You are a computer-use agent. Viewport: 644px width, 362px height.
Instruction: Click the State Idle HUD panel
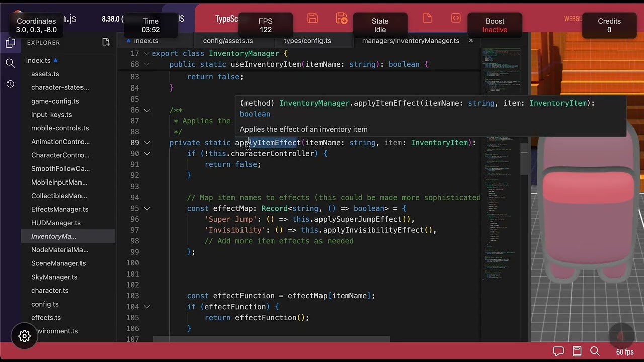[x=380, y=25]
